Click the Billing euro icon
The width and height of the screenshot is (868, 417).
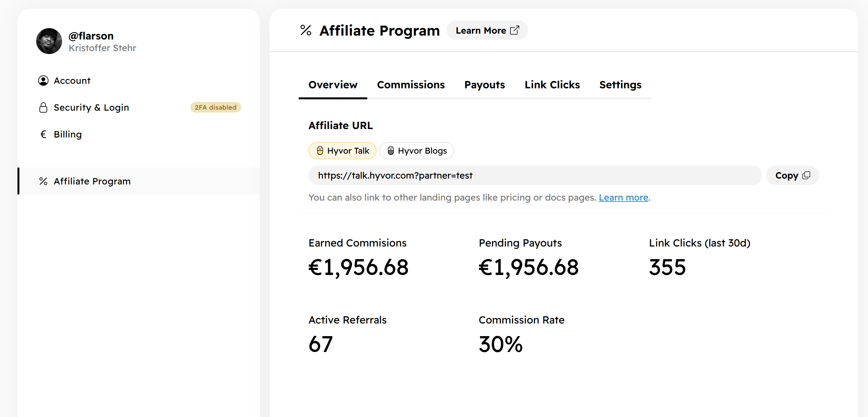coord(43,134)
